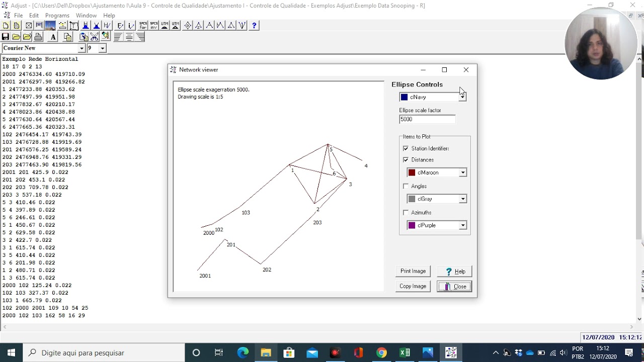
Task: Click the F-check toolbar icon
Action: tap(120, 25)
